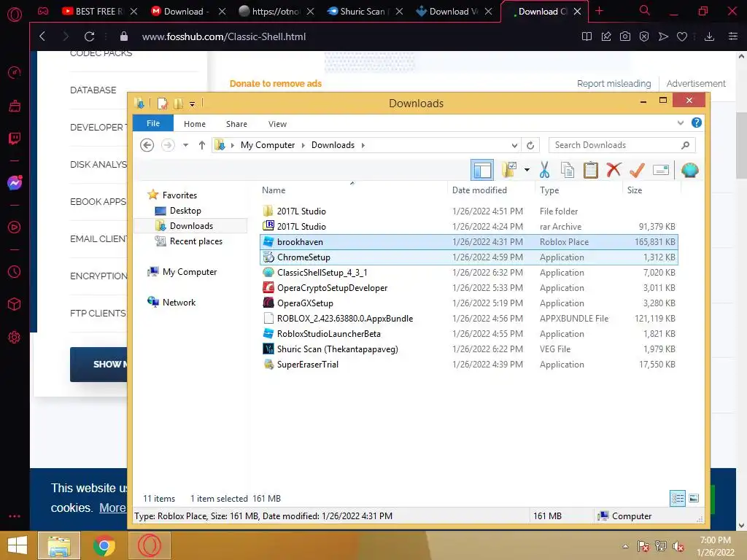The width and height of the screenshot is (747, 560).
Task: Click Opera new tab plus button
Action: 600,11
